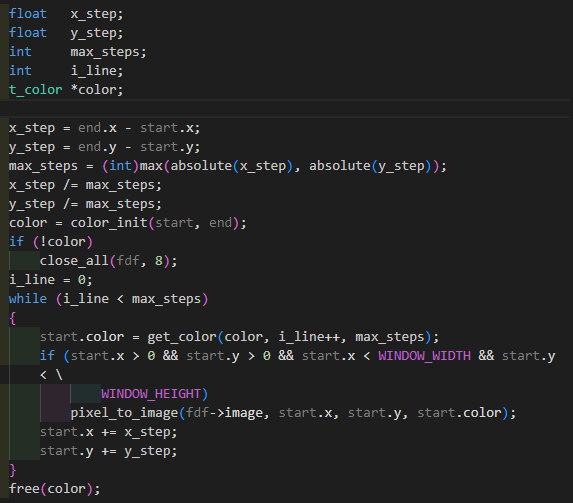Image resolution: width=573 pixels, height=503 pixels.
Task: Click 'fdf->image' argument
Action: click(x=224, y=413)
